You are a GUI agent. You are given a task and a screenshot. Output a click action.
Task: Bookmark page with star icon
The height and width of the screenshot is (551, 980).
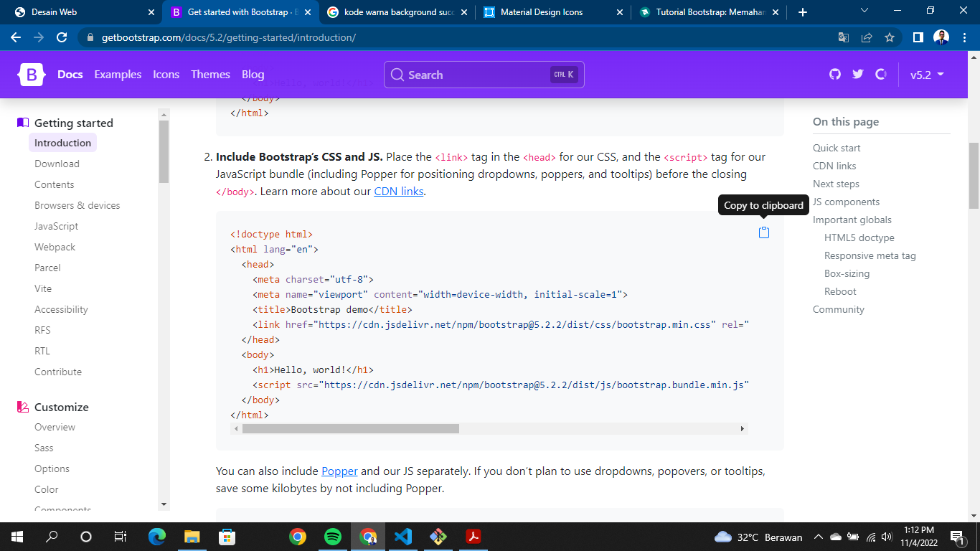click(x=890, y=37)
